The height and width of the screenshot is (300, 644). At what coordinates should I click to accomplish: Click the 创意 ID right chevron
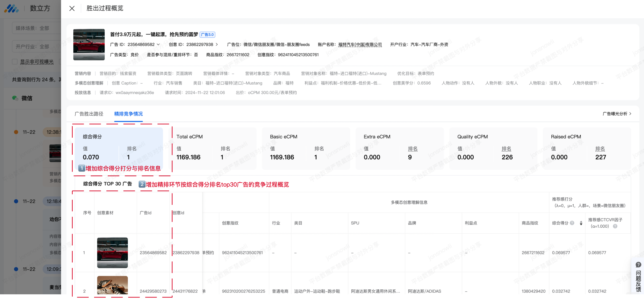(217, 44)
